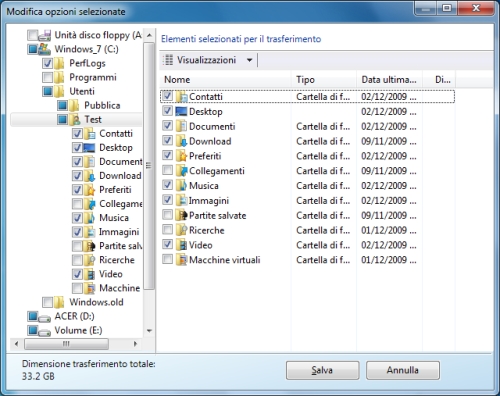Click the Video folder icon in list

tap(182, 245)
